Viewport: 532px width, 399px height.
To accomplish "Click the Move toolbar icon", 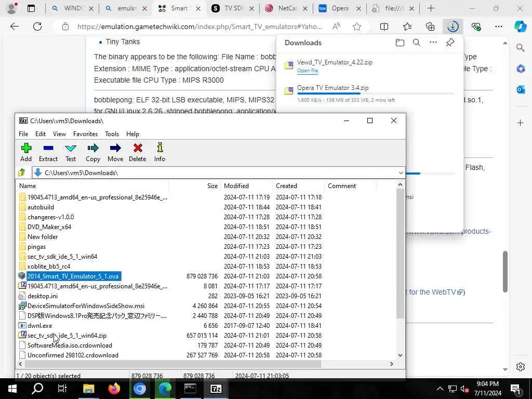I will 115,152.
